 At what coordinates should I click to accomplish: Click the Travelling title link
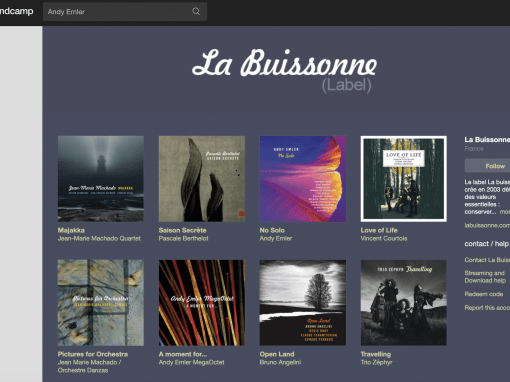(376, 354)
